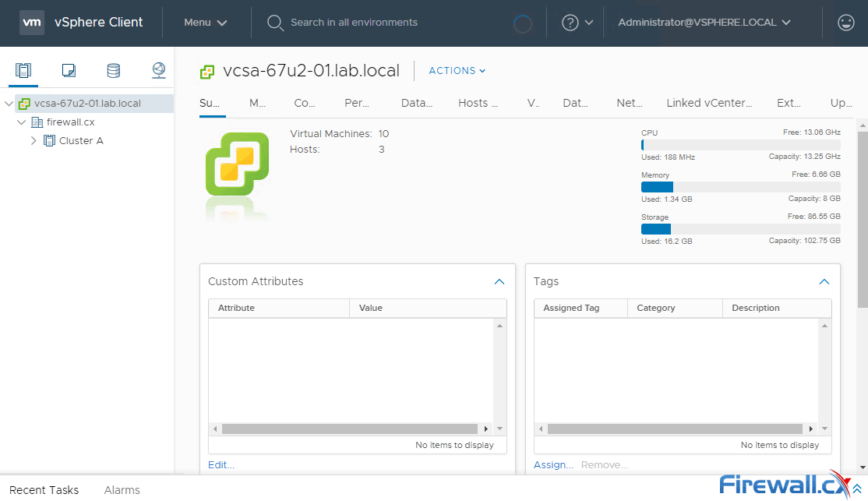Click the Virtual Machines count value 10

click(383, 134)
